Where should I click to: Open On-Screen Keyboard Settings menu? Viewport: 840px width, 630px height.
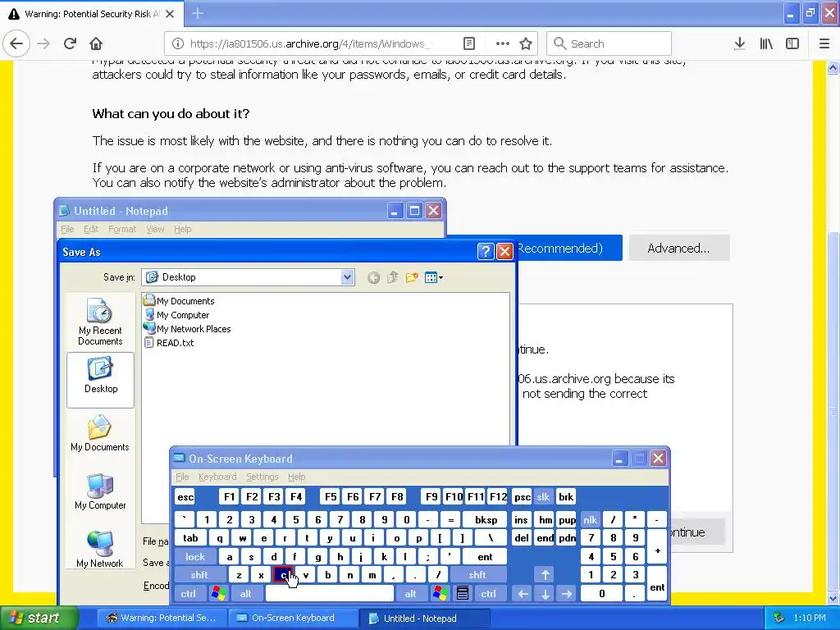pos(262,477)
